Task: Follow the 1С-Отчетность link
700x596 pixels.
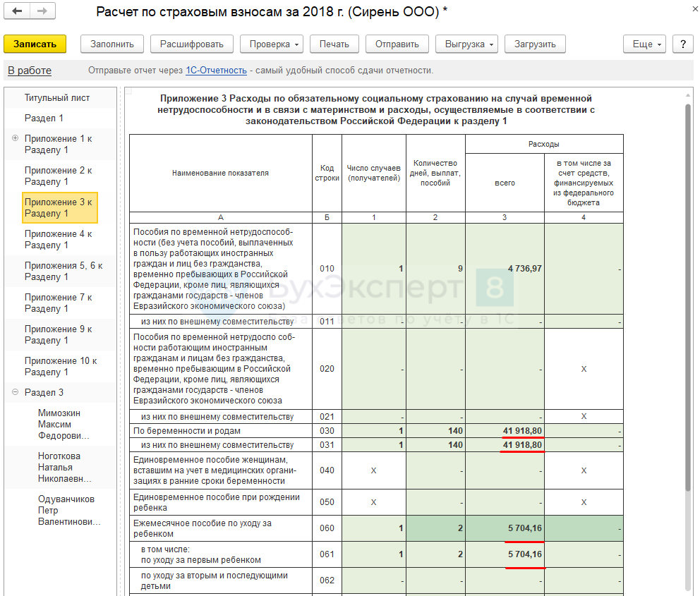Action: [216, 71]
